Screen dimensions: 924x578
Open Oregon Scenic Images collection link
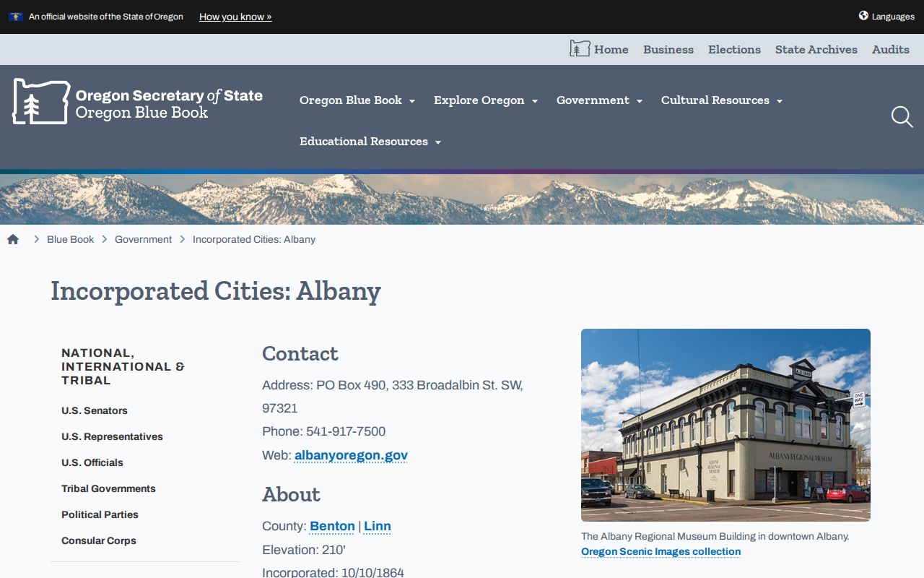tap(661, 551)
